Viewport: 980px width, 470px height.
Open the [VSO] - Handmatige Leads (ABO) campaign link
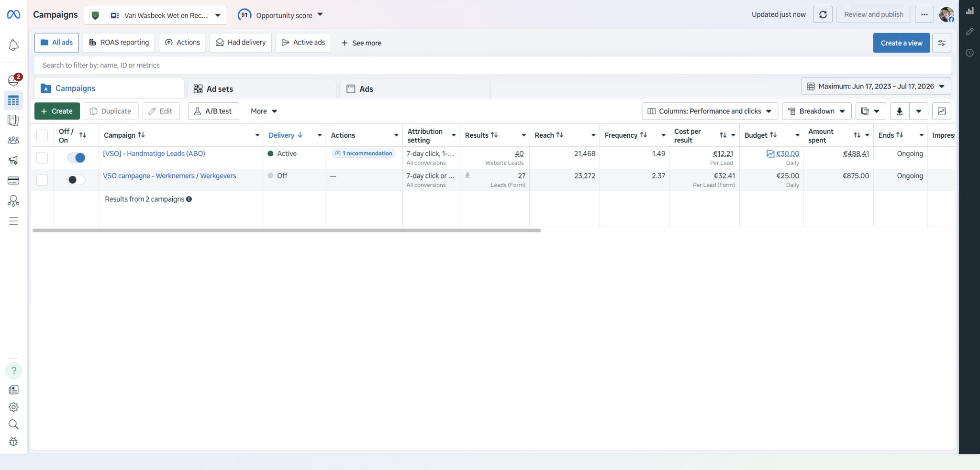point(154,153)
